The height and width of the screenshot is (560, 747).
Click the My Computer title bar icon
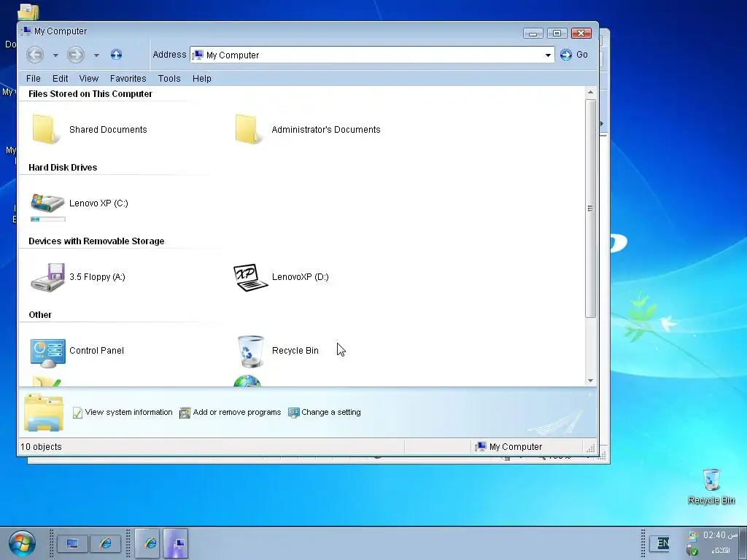(x=26, y=31)
